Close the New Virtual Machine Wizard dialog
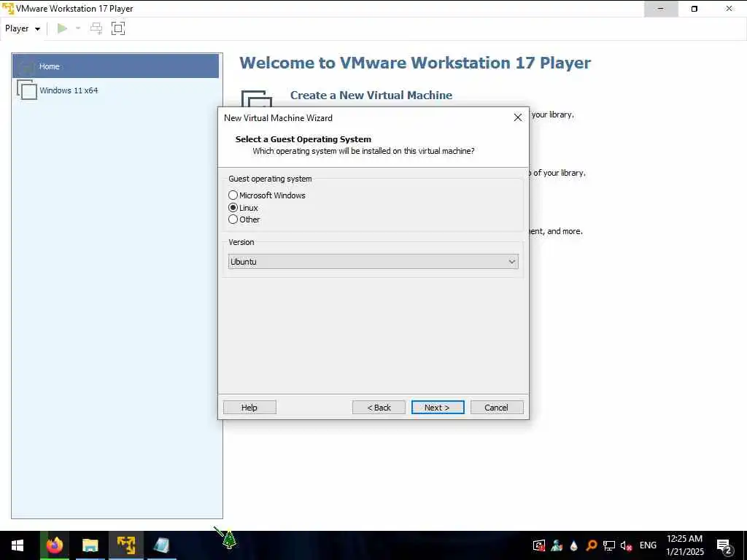The width and height of the screenshot is (747, 560). pyautogui.click(x=518, y=117)
